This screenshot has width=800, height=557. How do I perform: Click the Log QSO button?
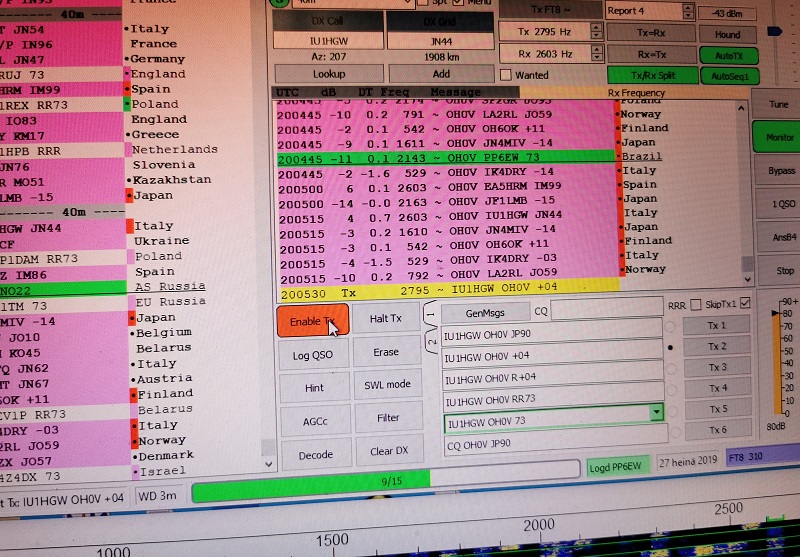[313, 355]
